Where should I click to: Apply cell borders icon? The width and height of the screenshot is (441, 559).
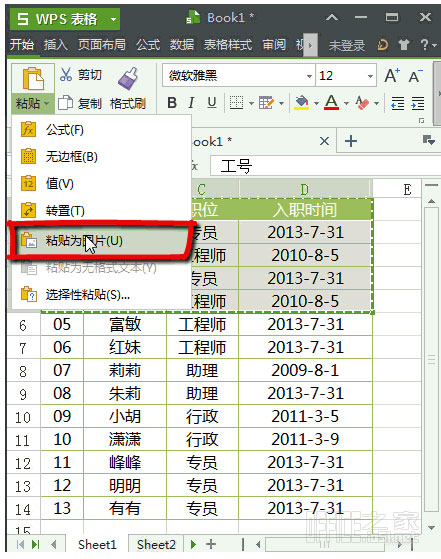pyautogui.click(x=236, y=103)
